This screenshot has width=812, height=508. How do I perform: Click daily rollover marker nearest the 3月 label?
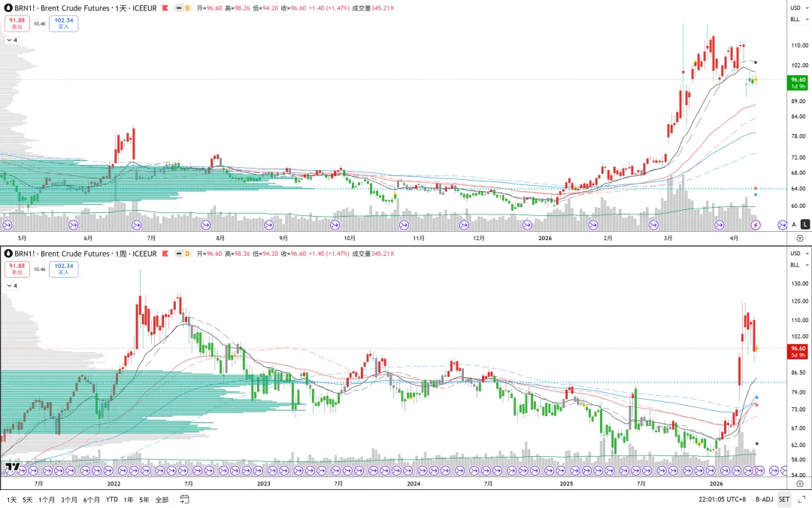(653, 225)
